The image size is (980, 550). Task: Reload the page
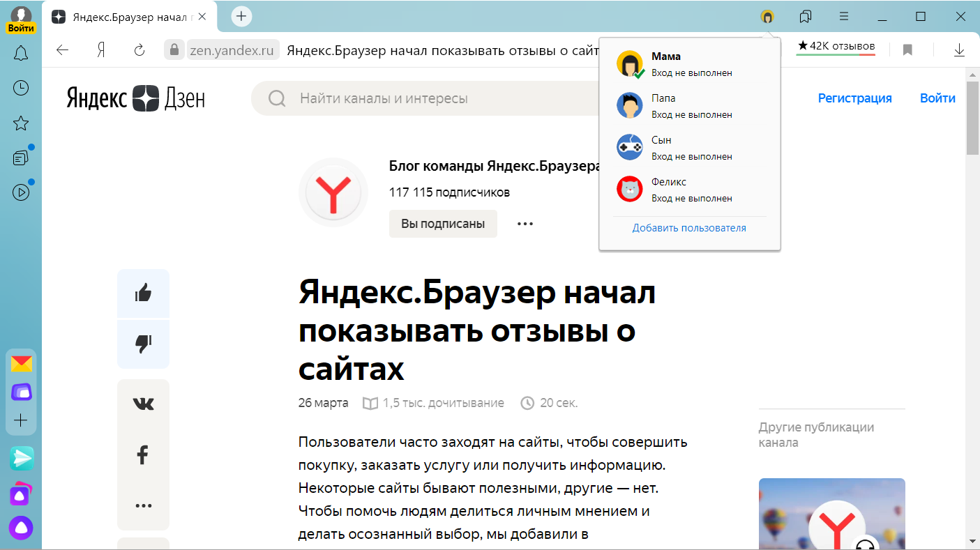[139, 49]
